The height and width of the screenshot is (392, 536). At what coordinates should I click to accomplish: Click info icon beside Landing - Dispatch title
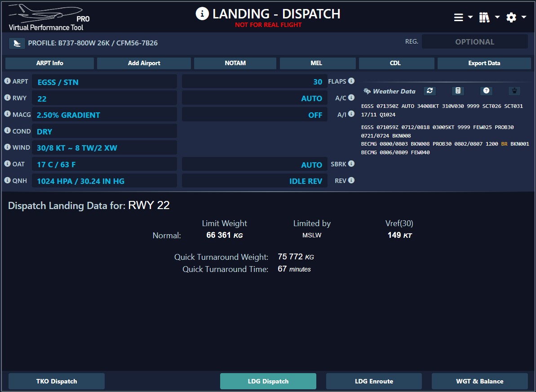(202, 14)
